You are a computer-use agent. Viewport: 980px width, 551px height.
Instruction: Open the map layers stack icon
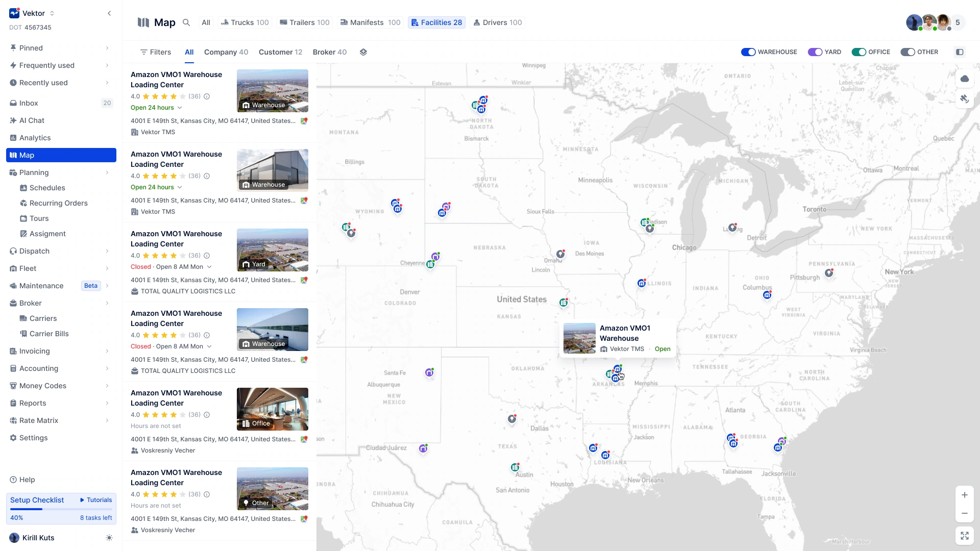point(363,52)
